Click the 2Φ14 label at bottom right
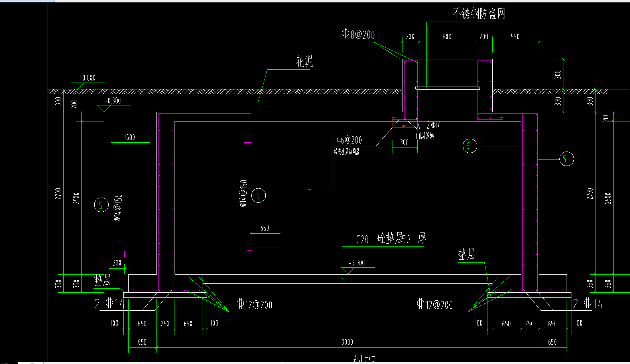630x364 pixels. pyautogui.click(x=588, y=304)
